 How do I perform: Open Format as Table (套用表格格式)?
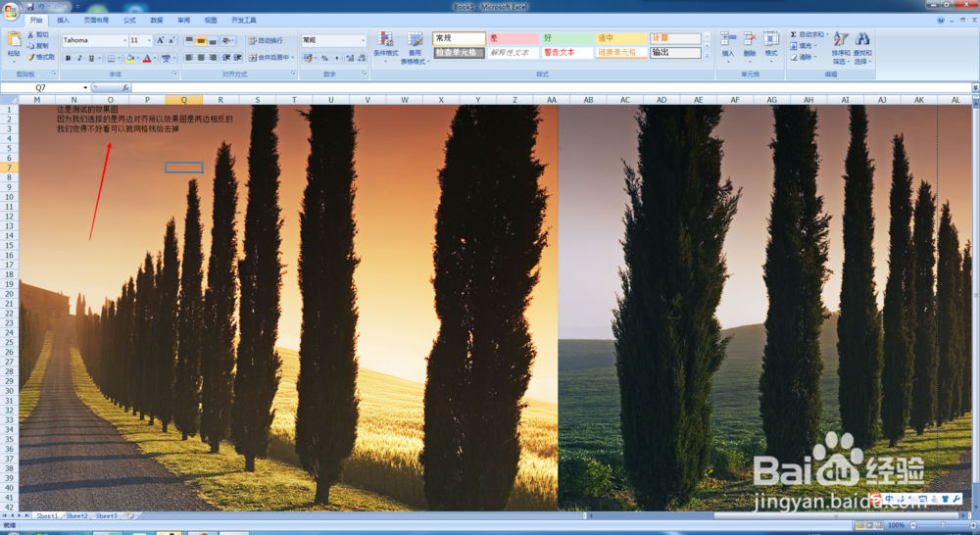pyautogui.click(x=415, y=47)
